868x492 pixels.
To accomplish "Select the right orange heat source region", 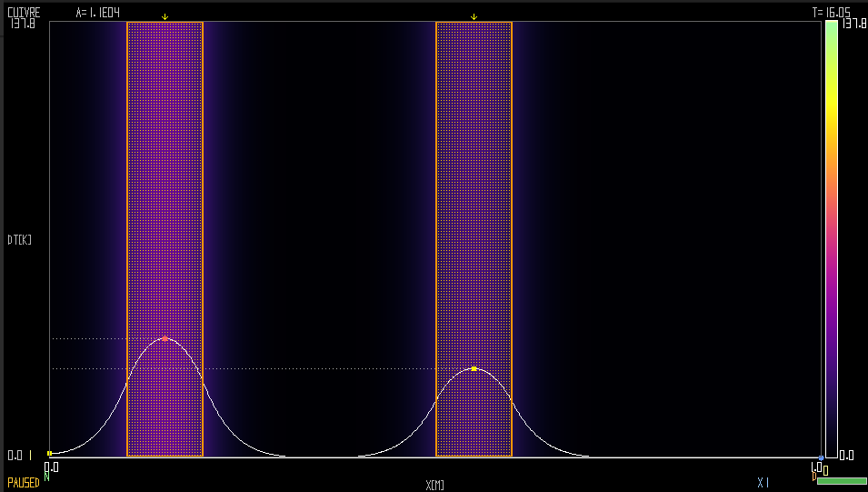I will click(x=474, y=182).
